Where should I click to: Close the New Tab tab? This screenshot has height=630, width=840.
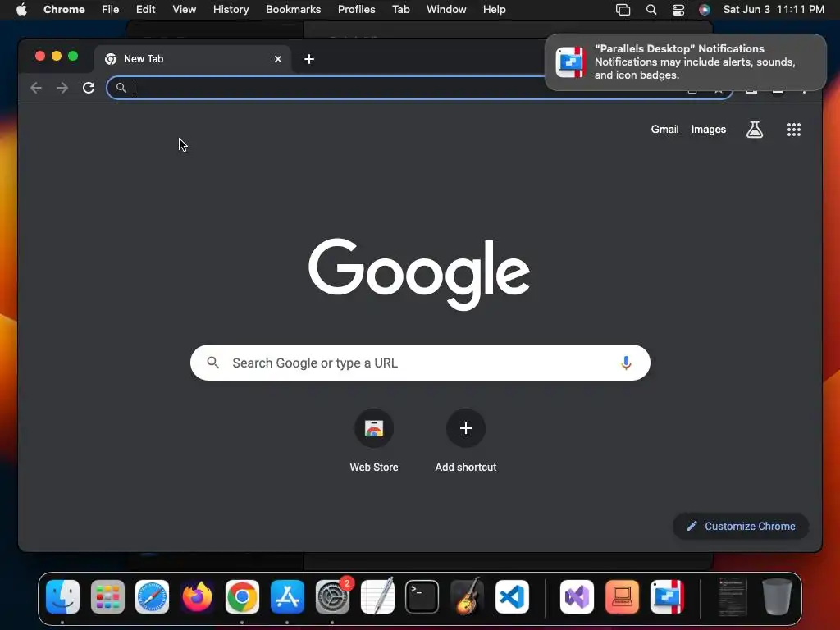[x=278, y=59]
